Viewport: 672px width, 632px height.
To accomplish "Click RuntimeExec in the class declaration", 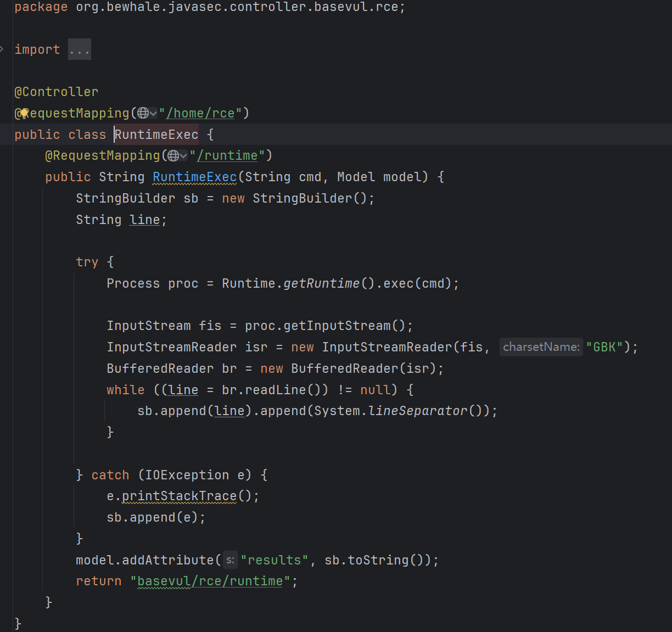I will 156,135.
